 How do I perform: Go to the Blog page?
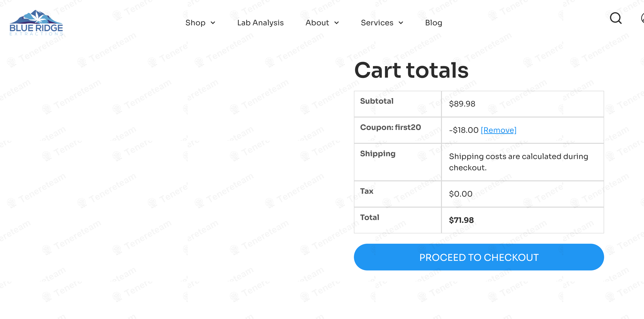pyautogui.click(x=433, y=23)
